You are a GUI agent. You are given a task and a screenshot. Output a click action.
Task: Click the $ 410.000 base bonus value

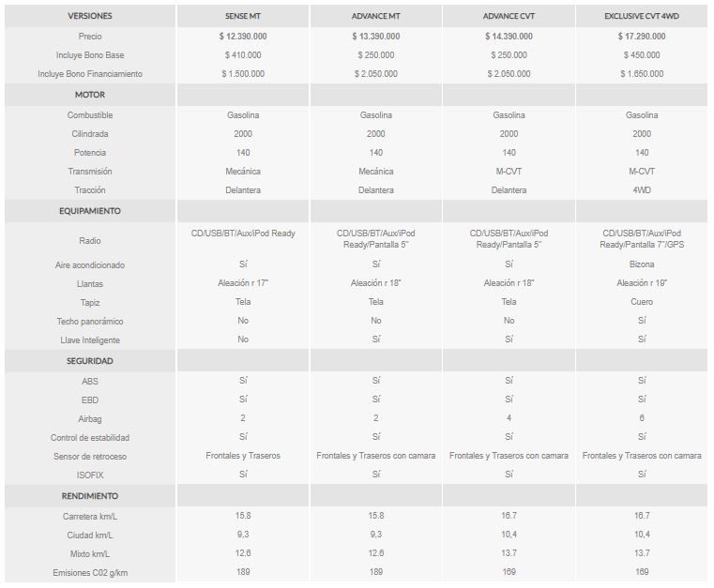243,55
